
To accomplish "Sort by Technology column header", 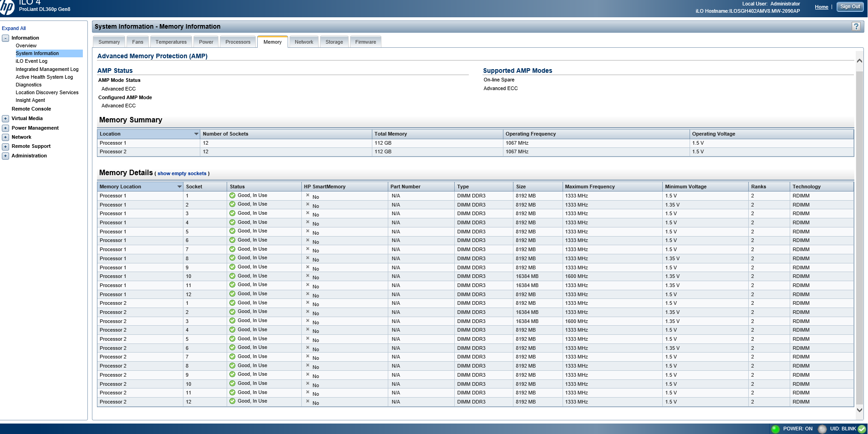I will point(822,187).
